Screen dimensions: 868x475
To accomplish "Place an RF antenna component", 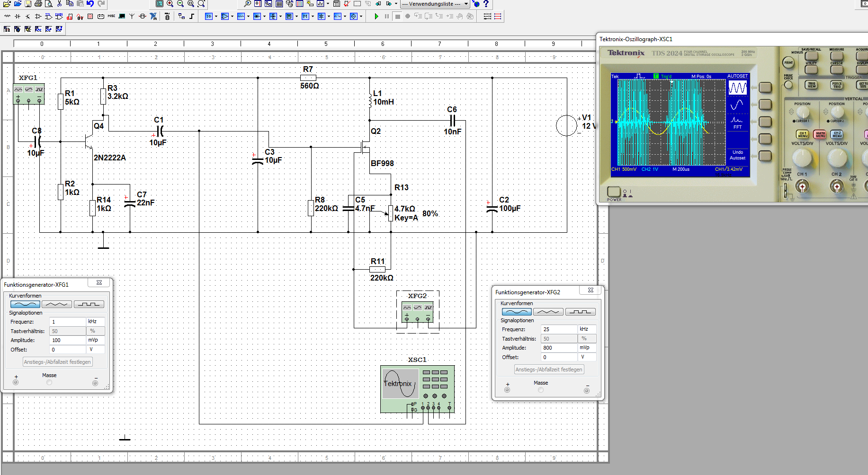I will [x=132, y=16].
